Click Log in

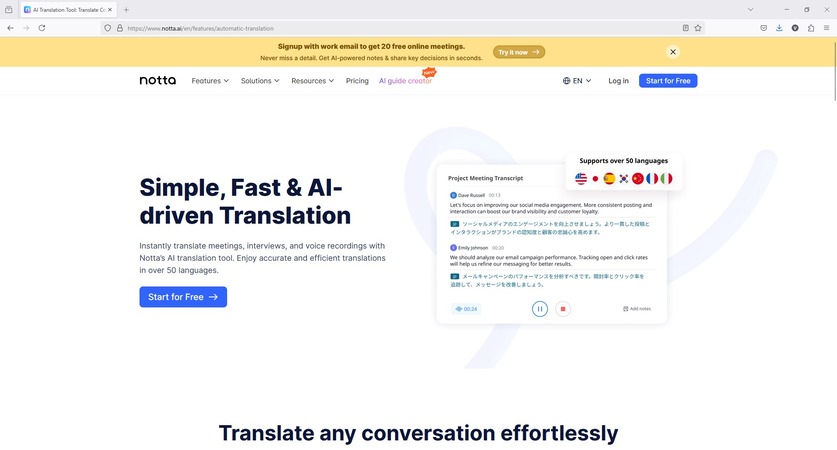pyautogui.click(x=618, y=81)
